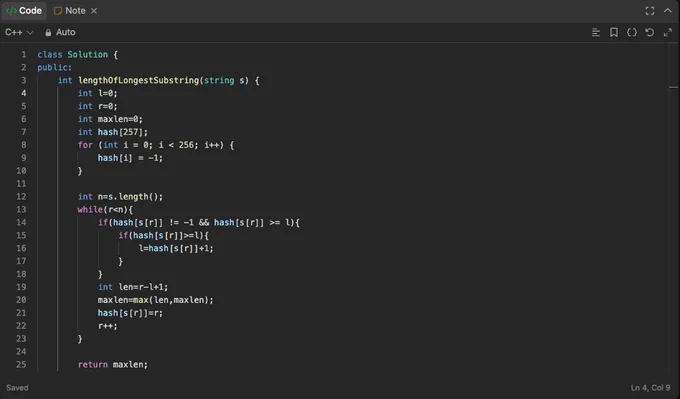Screen dimensions: 680x399
Task: Open the C++ language dropdown
Action: point(19,32)
